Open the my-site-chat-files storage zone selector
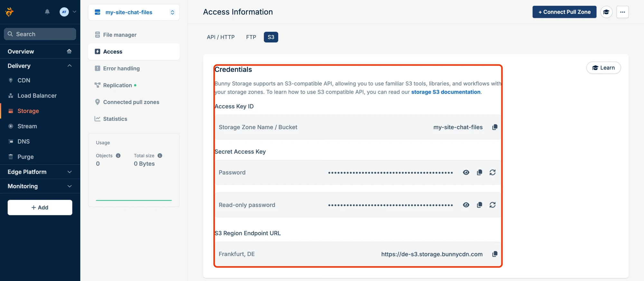This screenshot has width=644, height=281. [x=134, y=12]
